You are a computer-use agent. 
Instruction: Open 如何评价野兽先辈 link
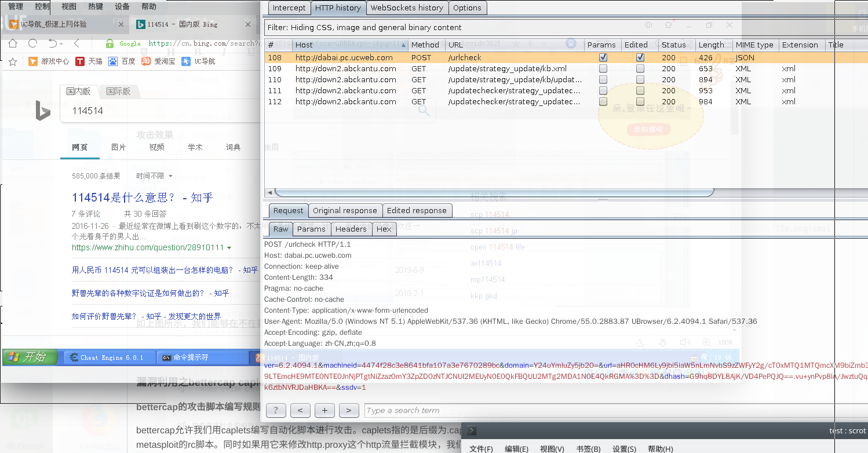[x=146, y=316]
